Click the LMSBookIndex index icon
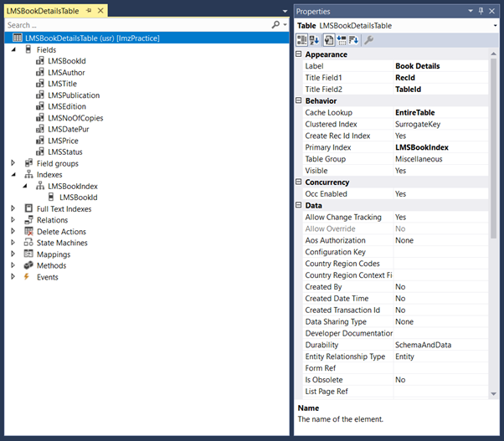Viewport: 504px width, 441px height. click(x=40, y=187)
